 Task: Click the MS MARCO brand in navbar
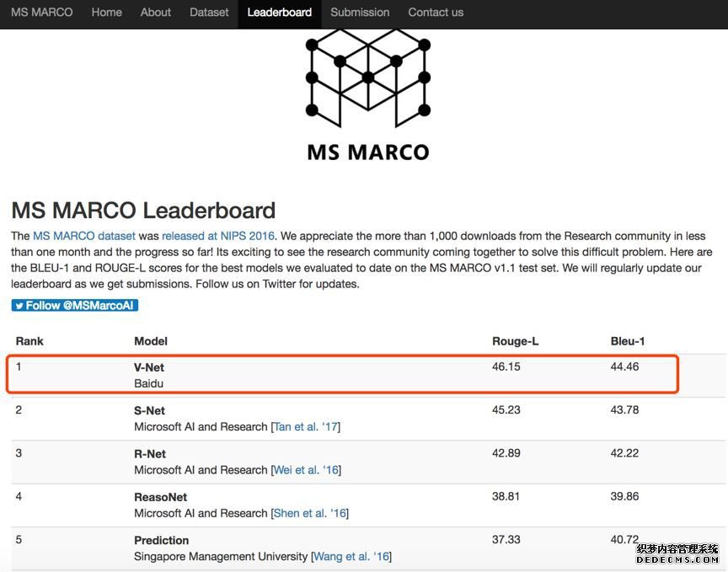pyautogui.click(x=42, y=12)
